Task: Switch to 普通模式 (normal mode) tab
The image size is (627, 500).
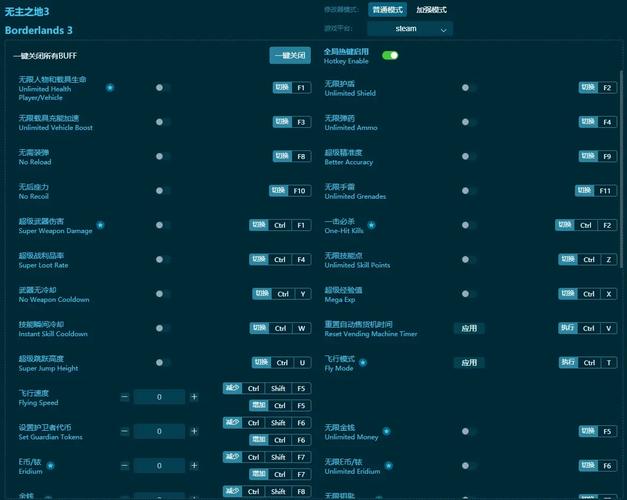Action: tap(388, 10)
